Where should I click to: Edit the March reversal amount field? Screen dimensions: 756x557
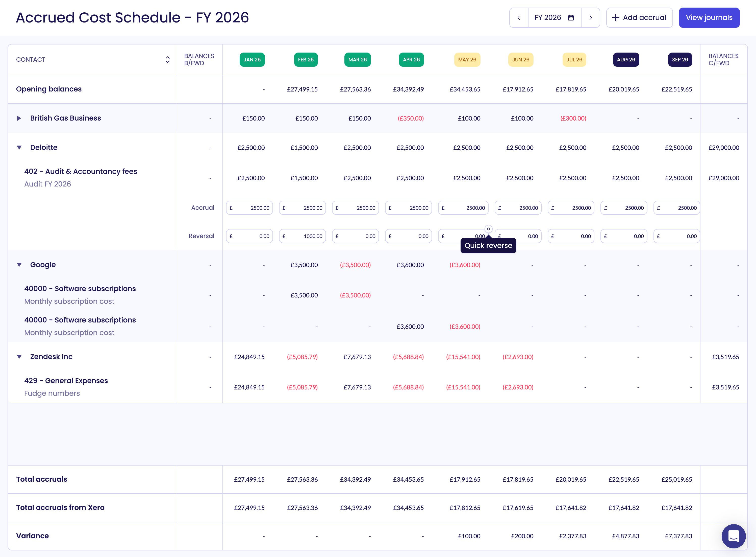[x=356, y=236]
